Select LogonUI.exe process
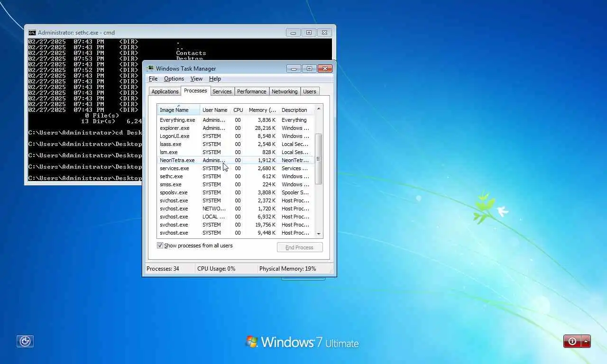Screen dimensions: 607x364 [236, 136]
